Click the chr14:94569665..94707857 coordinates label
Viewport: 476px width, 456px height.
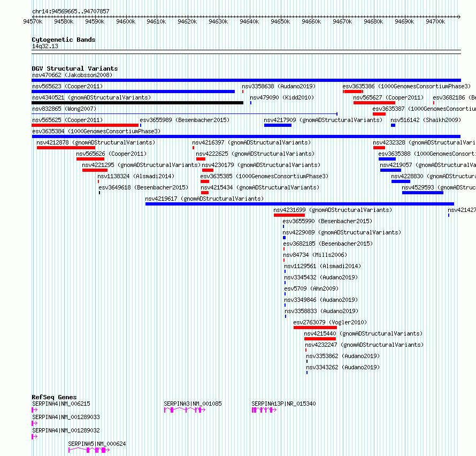point(71,11)
